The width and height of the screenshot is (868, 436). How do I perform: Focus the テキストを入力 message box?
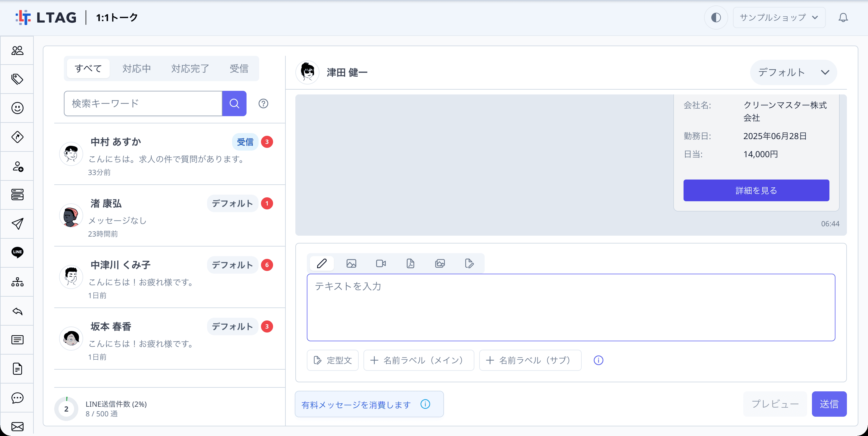571,307
